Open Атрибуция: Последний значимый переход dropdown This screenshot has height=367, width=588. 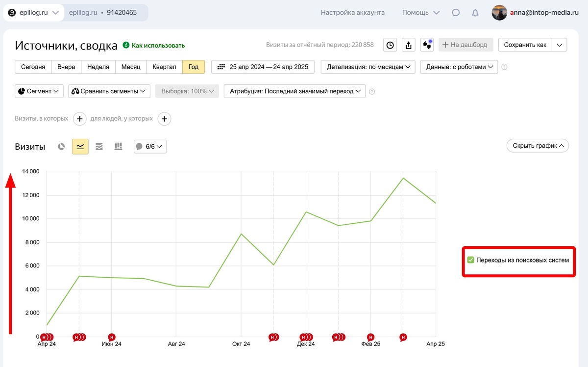(x=294, y=91)
